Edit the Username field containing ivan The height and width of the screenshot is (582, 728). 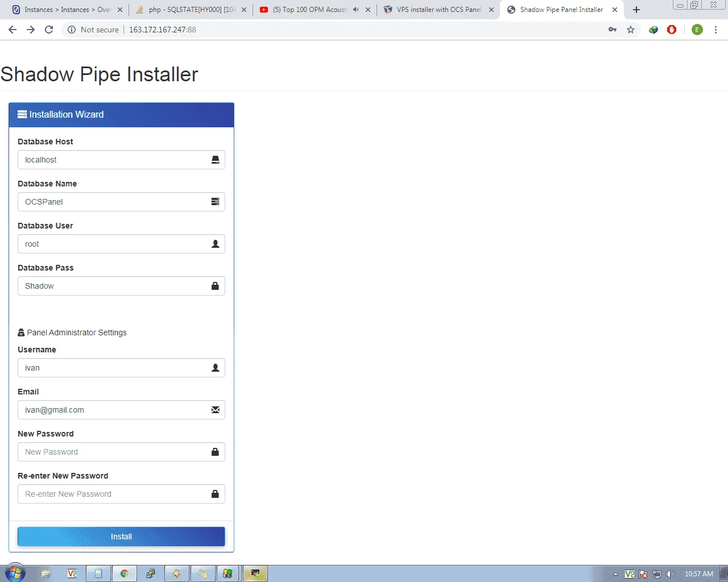coord(121,368)
